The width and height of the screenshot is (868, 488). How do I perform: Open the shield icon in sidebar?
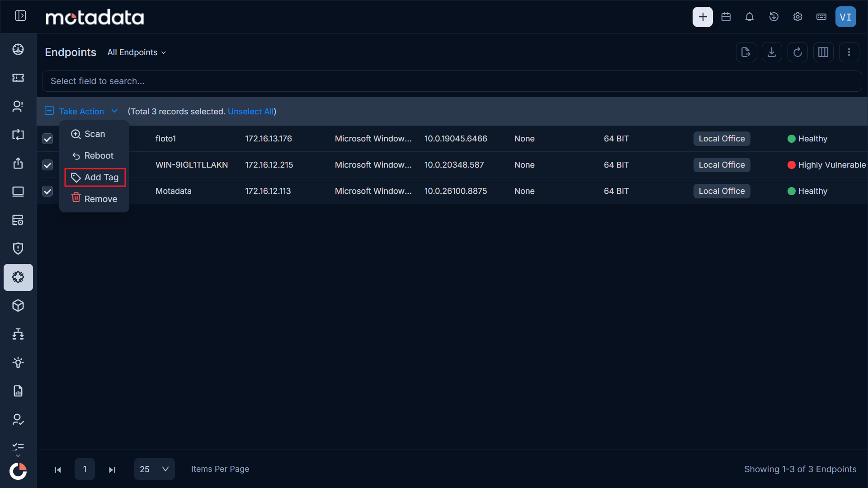pyautogui.click(x=18, y=249)
